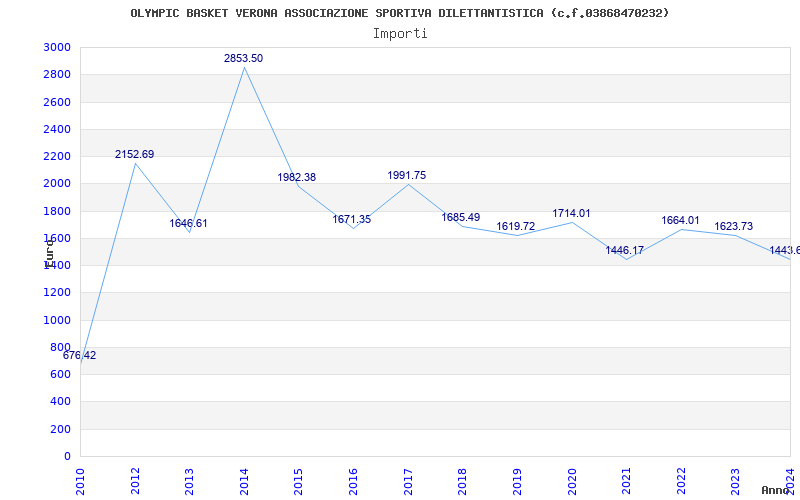Select the 2017 year on x-axis
This screenshot has height=500, width=800.
click(408, 478)
